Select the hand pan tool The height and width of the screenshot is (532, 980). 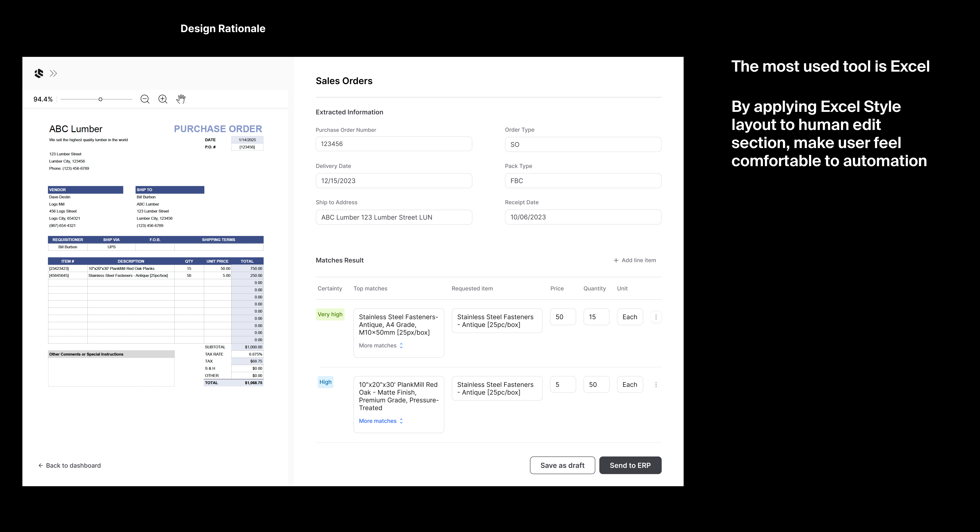[181, 99]
